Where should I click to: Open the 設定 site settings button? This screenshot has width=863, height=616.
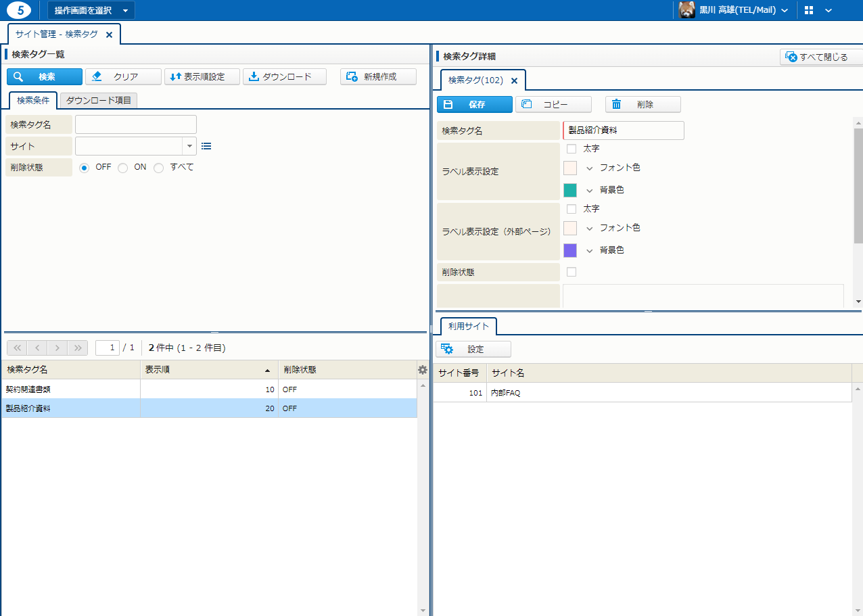click(473, 350)
